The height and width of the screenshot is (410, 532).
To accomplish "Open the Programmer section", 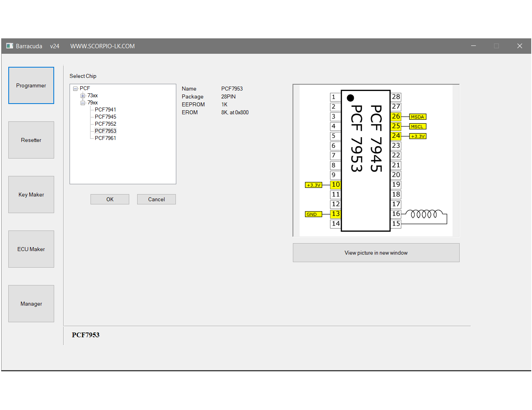I will (31, 85).
